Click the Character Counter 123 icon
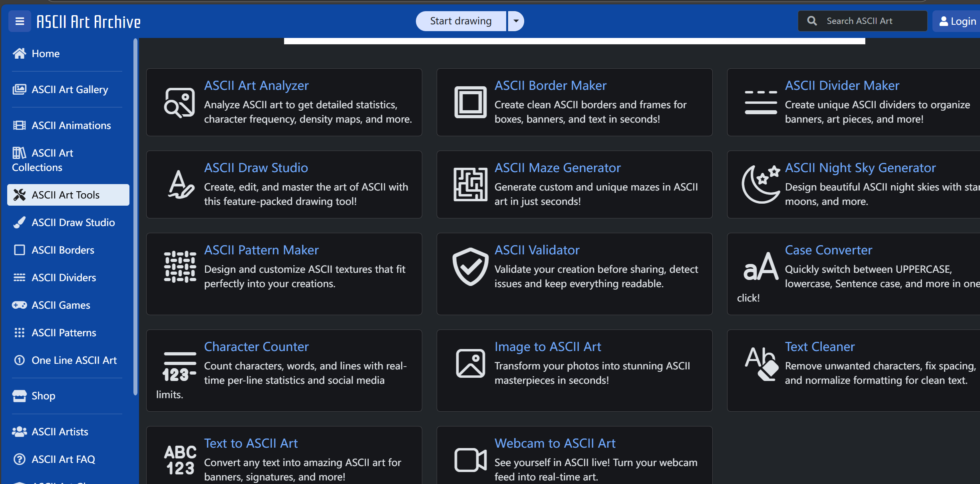 [x=180, y=367]
